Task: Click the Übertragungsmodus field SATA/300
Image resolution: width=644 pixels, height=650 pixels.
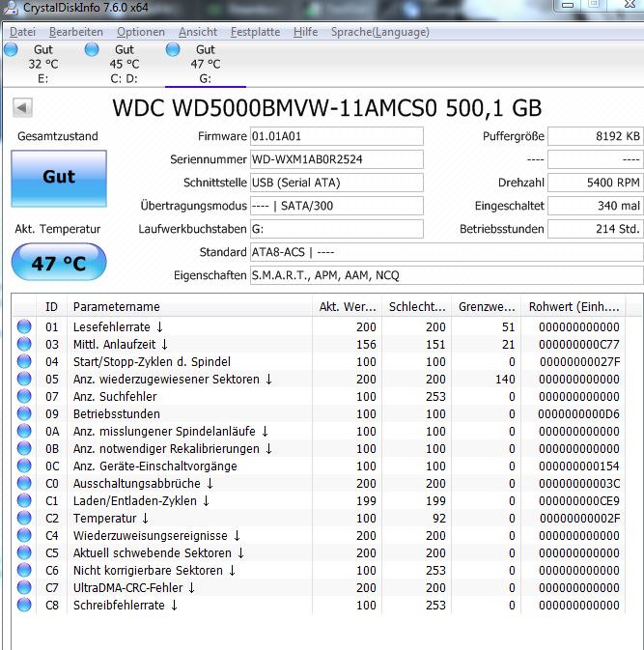Action: (x=337, y=206)
